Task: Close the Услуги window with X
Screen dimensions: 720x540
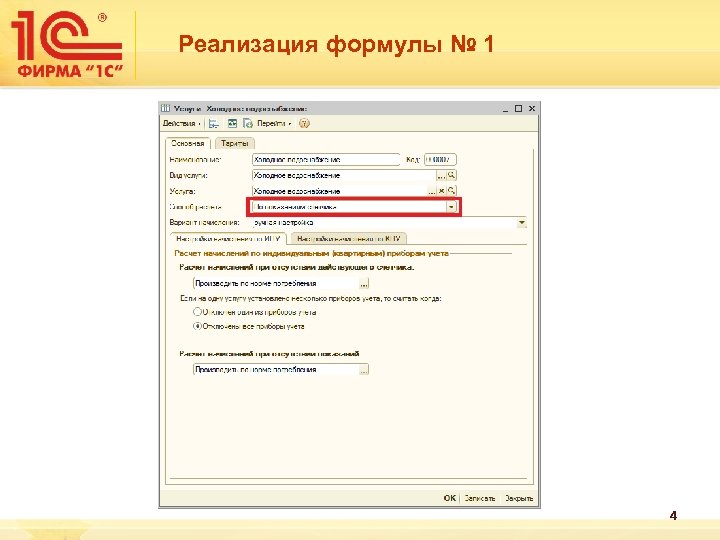Action: click(x=532, y=109)
